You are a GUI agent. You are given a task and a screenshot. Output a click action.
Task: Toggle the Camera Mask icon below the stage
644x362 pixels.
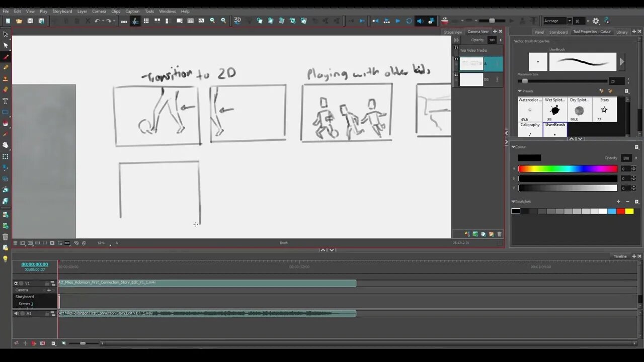[52, 243]
